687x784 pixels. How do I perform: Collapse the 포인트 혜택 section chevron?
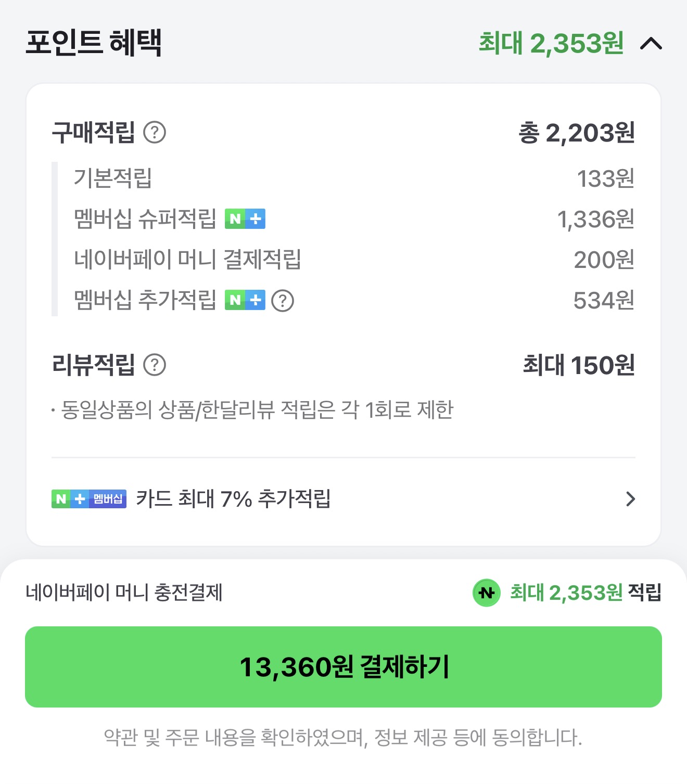click(651, 44)
